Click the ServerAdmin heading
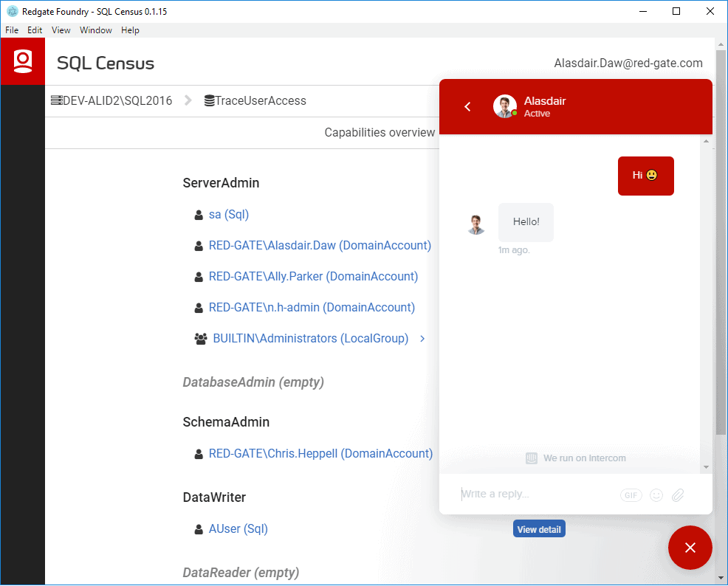 click(x=221, y=183)
